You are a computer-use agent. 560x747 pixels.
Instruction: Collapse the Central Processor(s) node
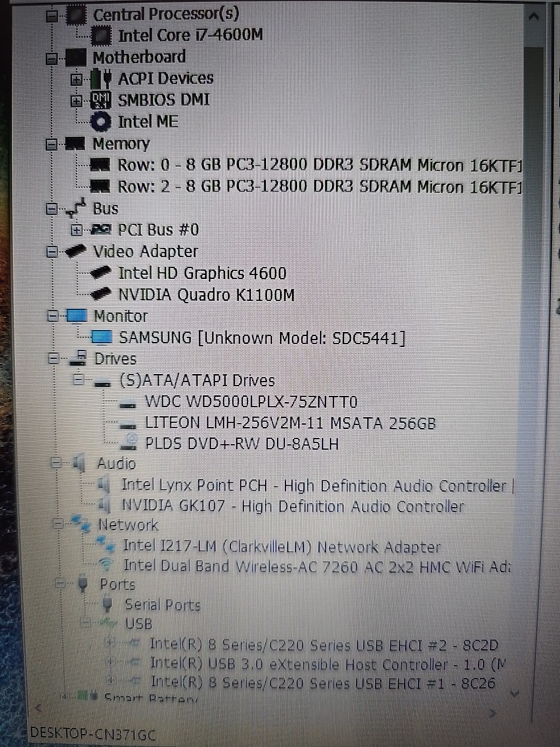pos(52,16)
